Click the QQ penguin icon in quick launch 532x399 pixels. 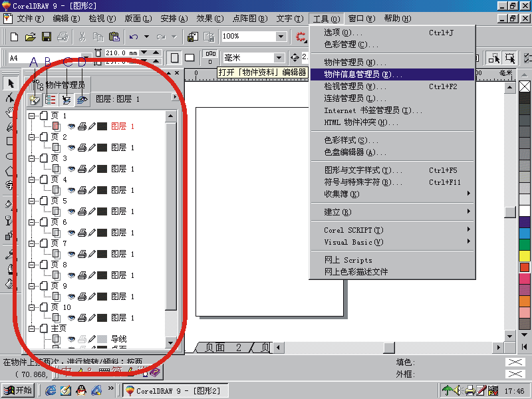tap(81, 390)
